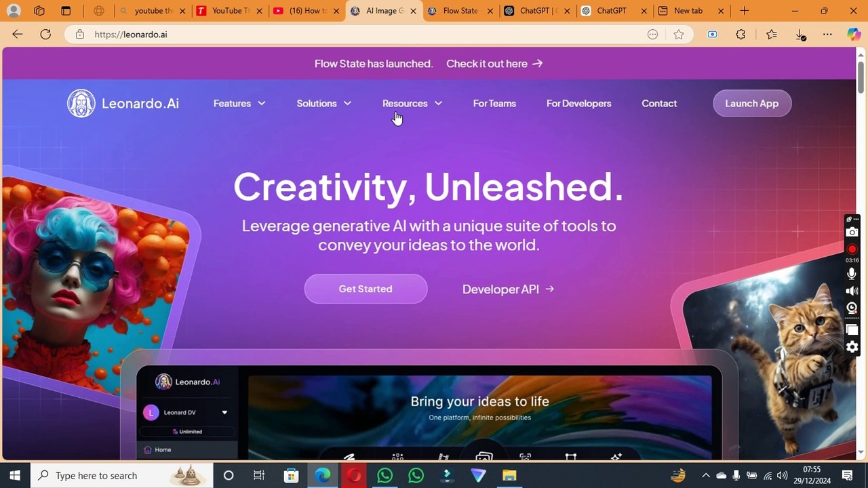The width and height of the screenshot is (868, 488).
Task: Switch to the 'ChatGPT |' tab
Action: click(537, 11)
